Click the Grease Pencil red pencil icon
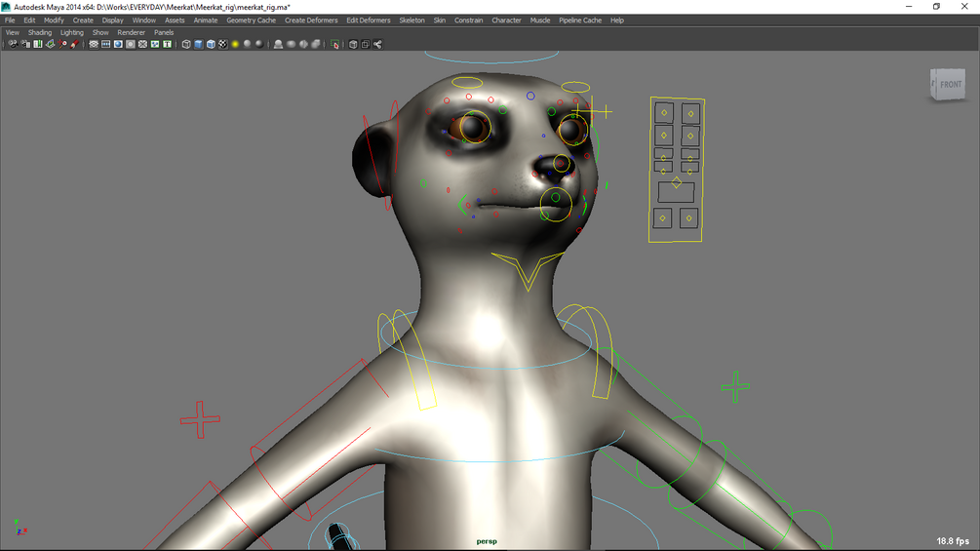Screen dimensions: 980x551 point(74,44)
